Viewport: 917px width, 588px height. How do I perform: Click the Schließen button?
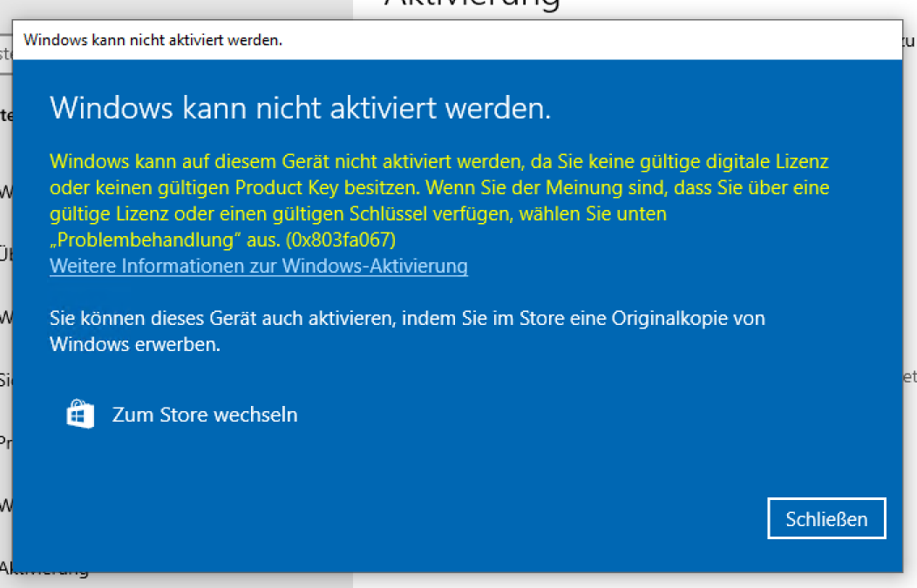826,518
